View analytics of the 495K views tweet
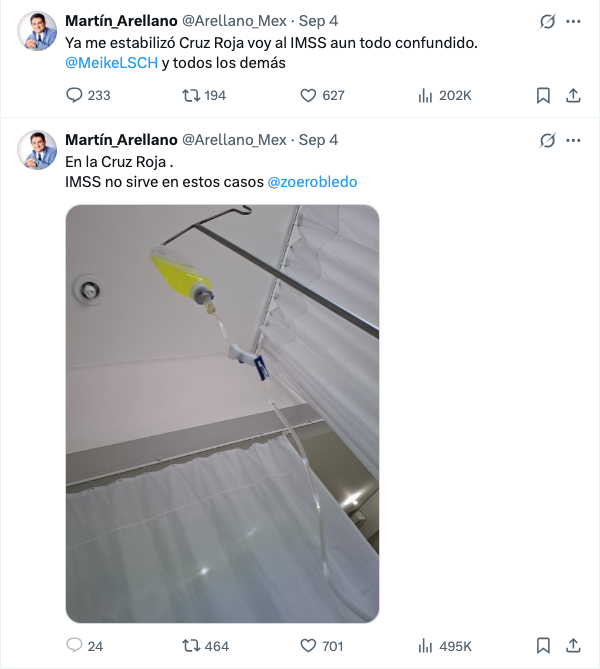This screenshot has height=669, width=600. pos(424,646)
